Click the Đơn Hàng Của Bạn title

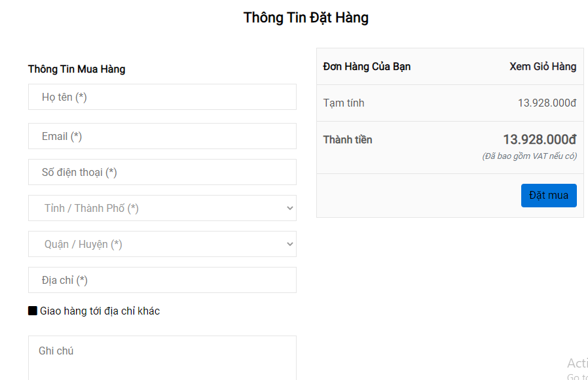click(x=367, y=66)
